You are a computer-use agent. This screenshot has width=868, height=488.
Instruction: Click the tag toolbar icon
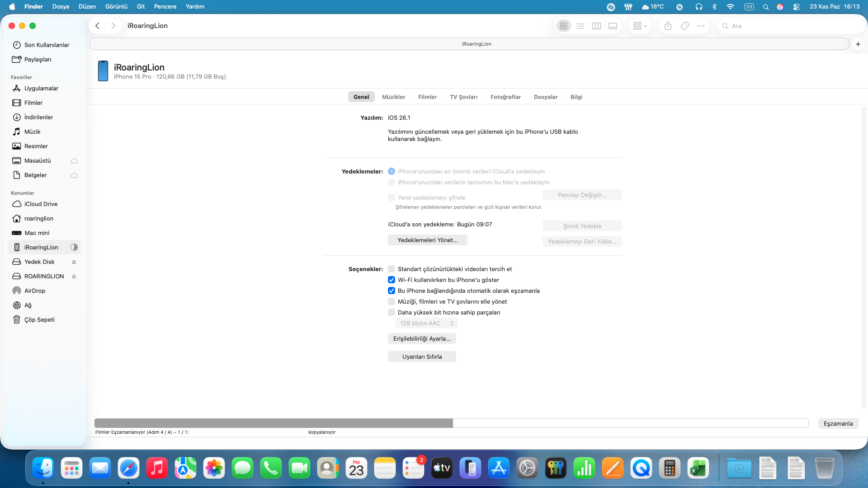coord(684,26)
